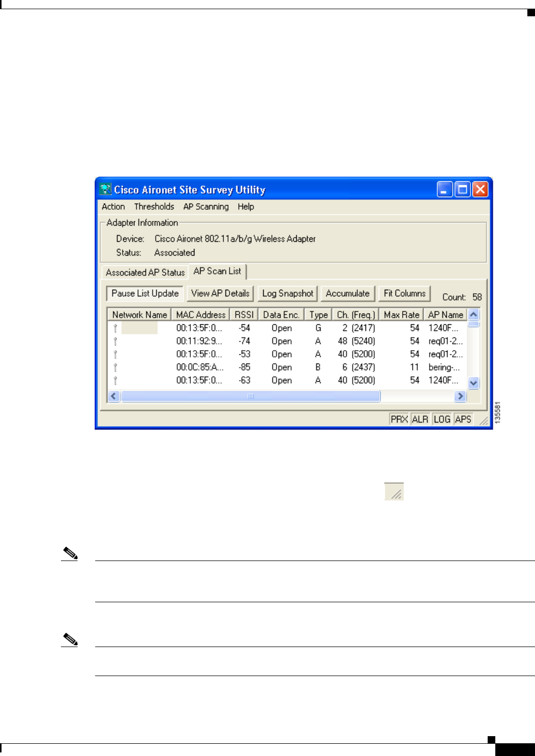
Task: Click scroll up arrow of AP list
Action: (473, 315)
